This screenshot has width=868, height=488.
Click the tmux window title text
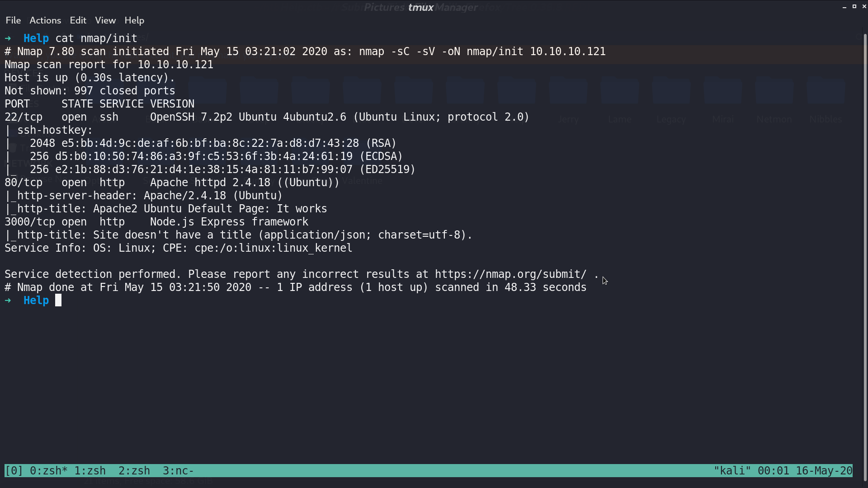click(420, 7)
